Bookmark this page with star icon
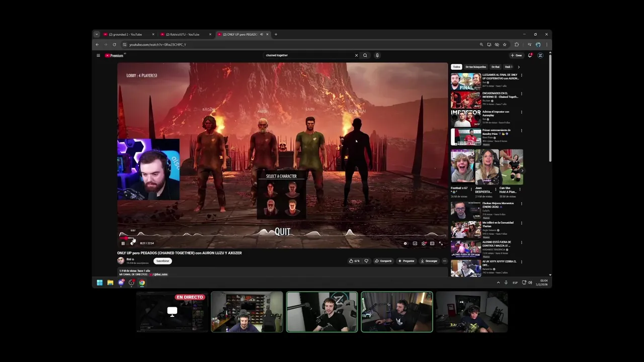This screenshot has height=362, width=644. (x=505, y=44)
